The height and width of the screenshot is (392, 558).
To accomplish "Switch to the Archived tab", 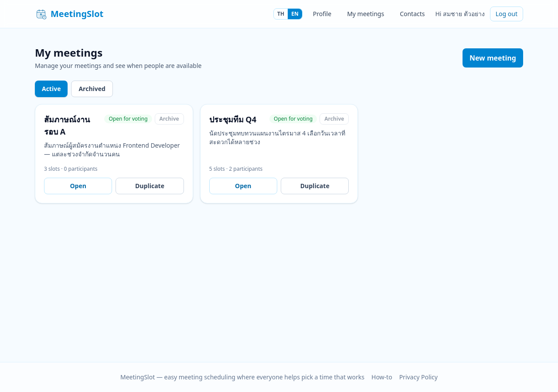I will (92, 89).
